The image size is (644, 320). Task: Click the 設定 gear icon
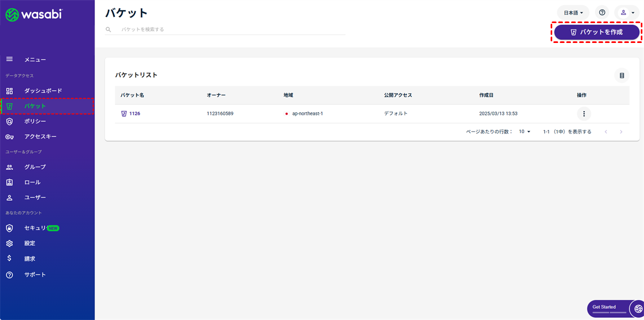(x=9, y=243)
